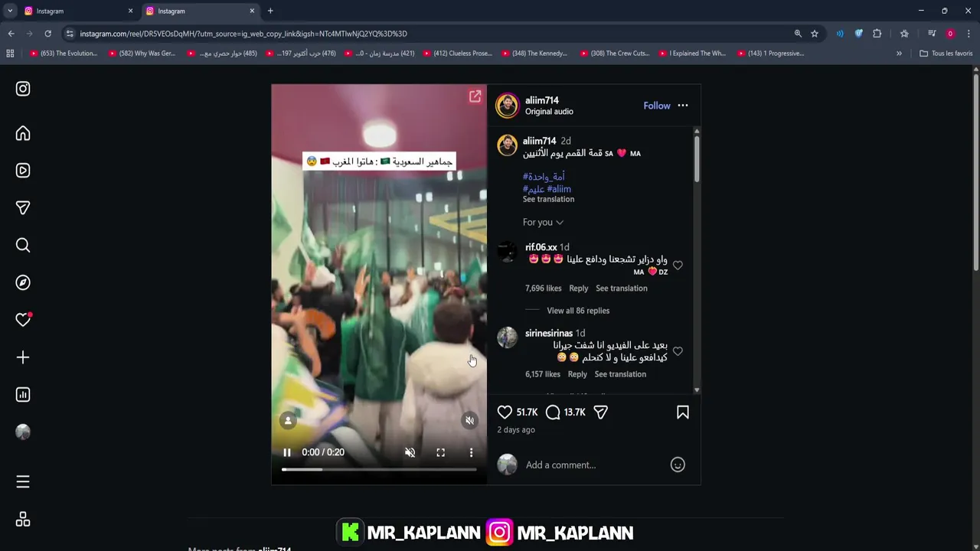Viewport: 980px width, 551px height.
Task: Open the Search magnifier in the sidebar
Action: pyautogui.click(x=23, y=245)
